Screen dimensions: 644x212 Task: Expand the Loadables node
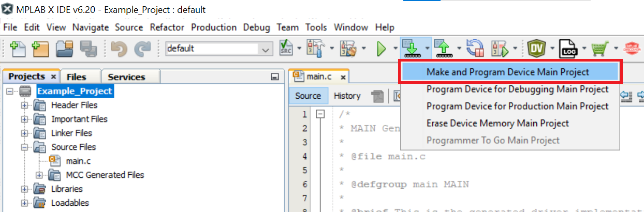point(24,203)
